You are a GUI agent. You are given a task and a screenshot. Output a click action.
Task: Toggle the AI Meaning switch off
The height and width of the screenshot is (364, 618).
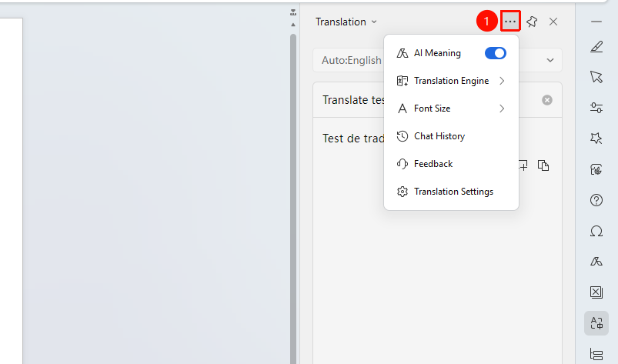coord(496,53)
